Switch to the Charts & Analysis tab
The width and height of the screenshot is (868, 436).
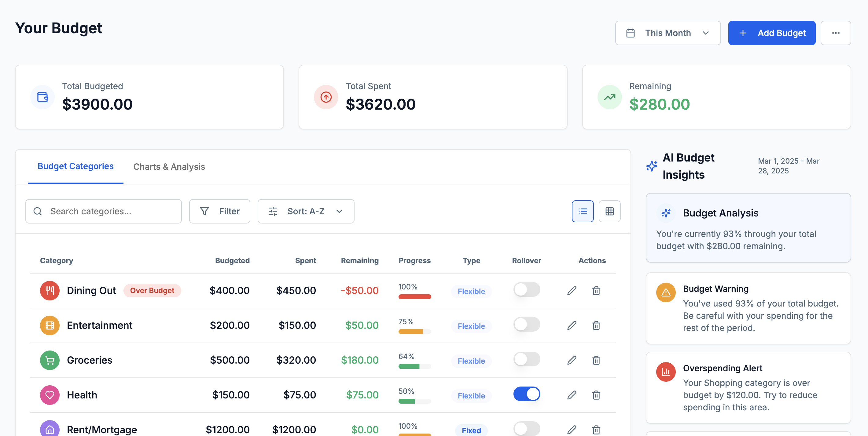(x=169, y=166)
